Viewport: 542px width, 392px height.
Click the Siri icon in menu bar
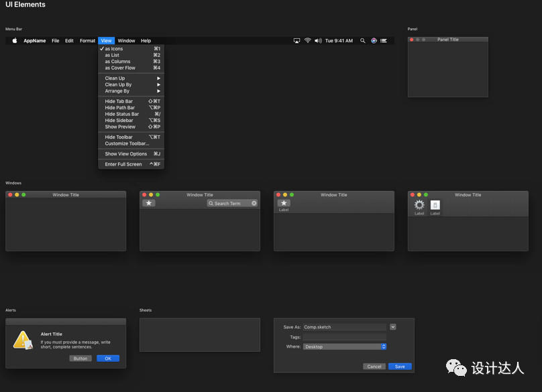374,41
